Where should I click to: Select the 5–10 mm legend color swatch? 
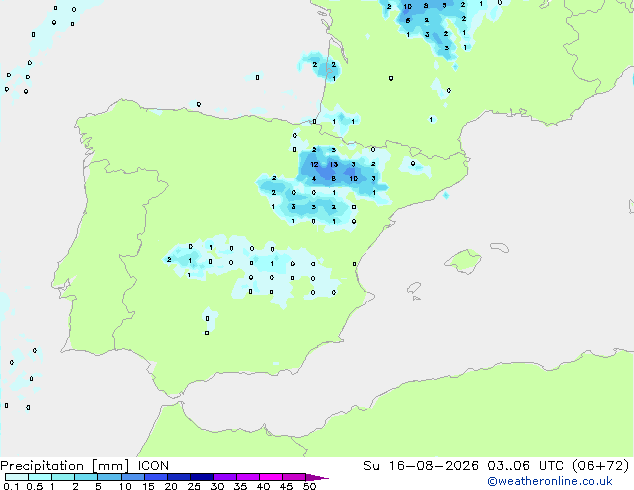point(109,477)
